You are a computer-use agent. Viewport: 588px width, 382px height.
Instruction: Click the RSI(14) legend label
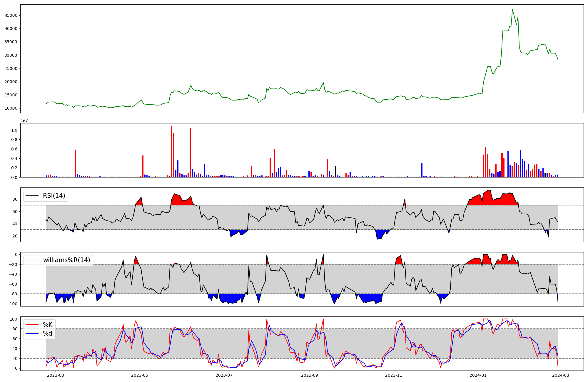(x=54, y=196)
